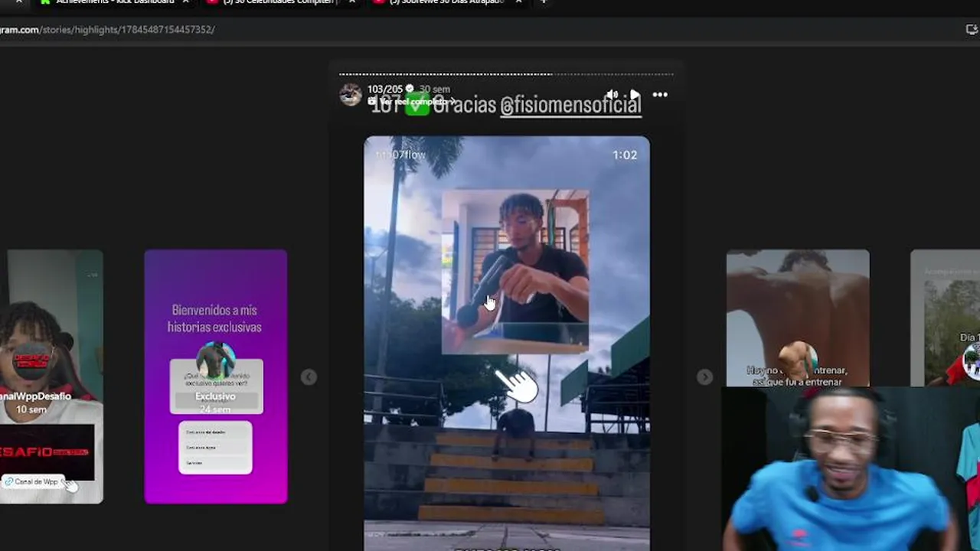Click the 'Canal de Wpp' link sticker
This screenshot has height=551, width=980.
coord(33,481)
